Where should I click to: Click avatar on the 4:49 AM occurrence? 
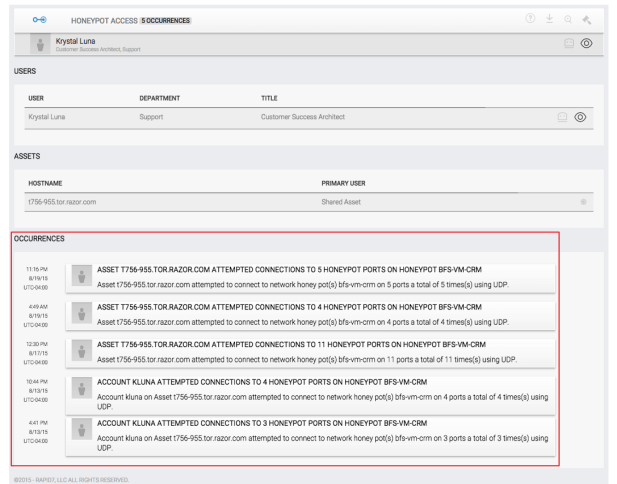78,314
